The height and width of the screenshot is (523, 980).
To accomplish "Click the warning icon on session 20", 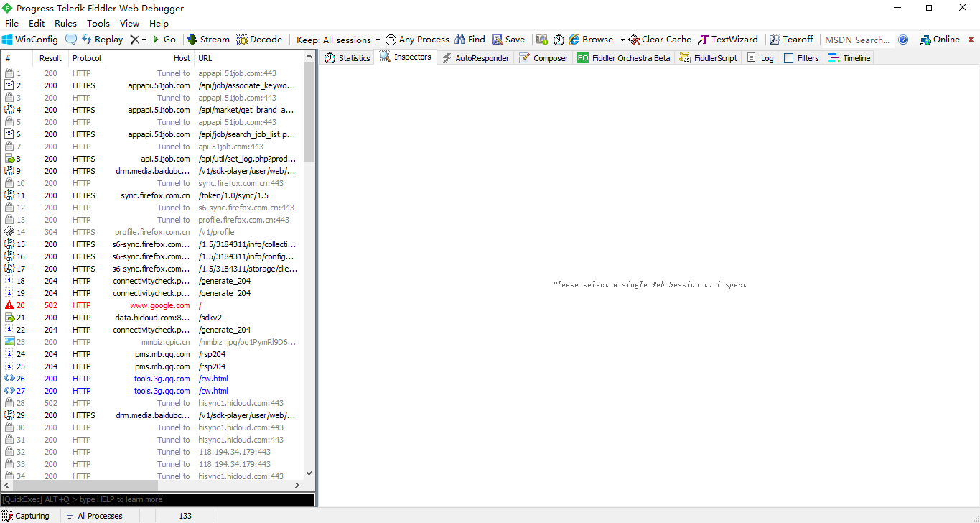I will pos(9,305).
